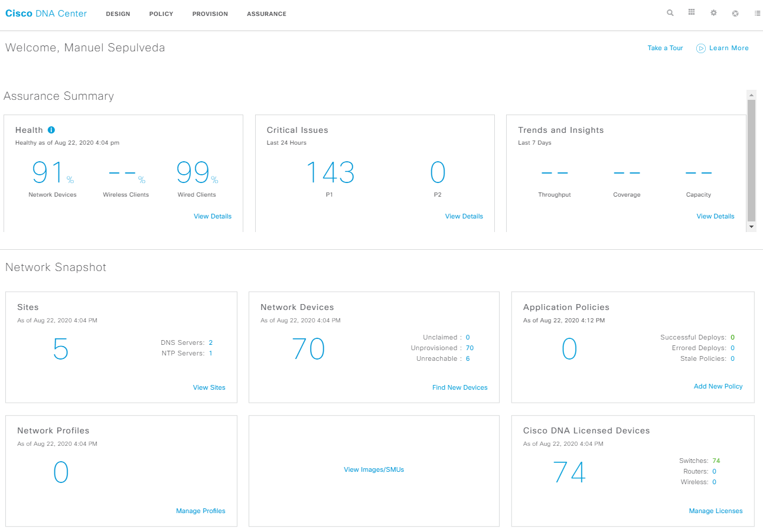Viewport: 763px width, 532px height.
Task: Click the 99% Wired Clients health value
Action: pyautogui.click(x=197, y=172)
